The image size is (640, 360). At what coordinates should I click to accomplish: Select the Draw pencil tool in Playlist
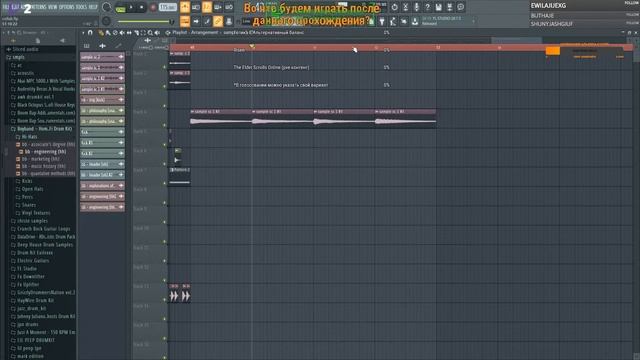pyautogui.click(x=101, y=33)
